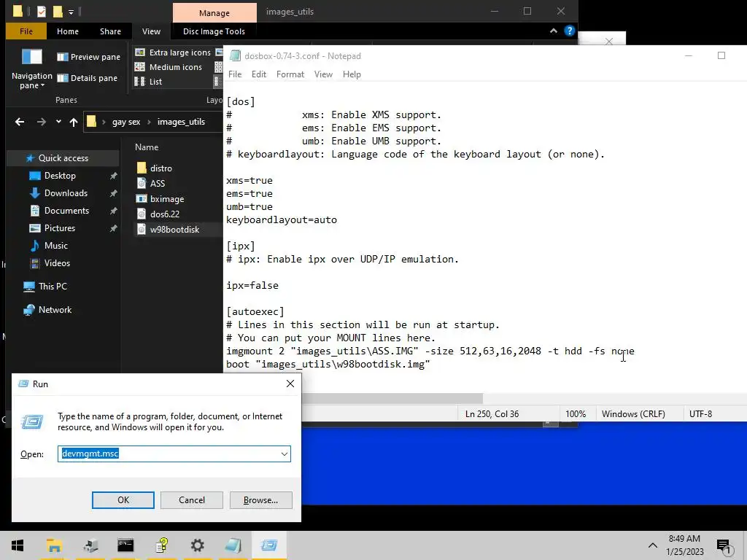The height and width of the screenshot is (560, 747).
Task: Switch to Explorer View tab
Action: pos(151,31)
